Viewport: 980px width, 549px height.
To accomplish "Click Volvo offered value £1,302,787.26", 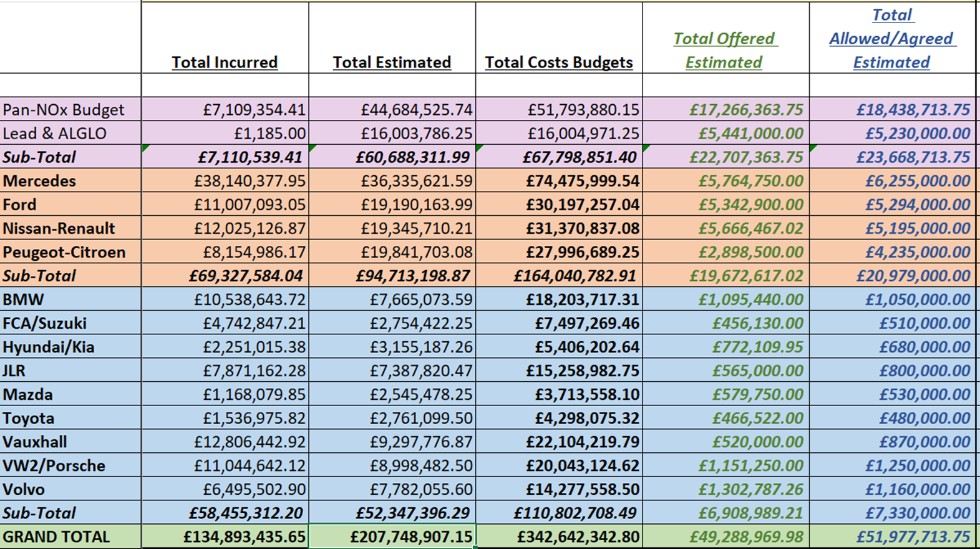I will [727, 489].
